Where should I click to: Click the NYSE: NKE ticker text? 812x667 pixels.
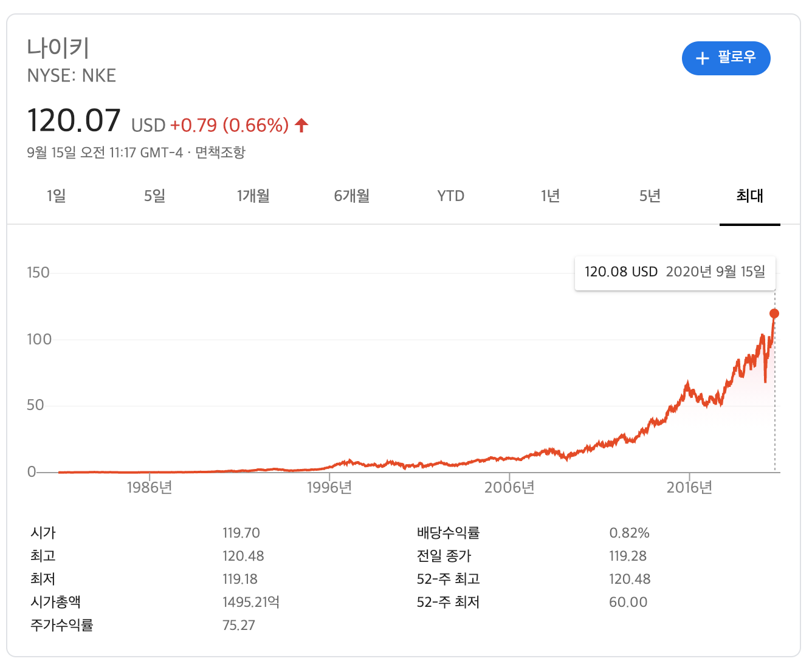click(72, 75)
